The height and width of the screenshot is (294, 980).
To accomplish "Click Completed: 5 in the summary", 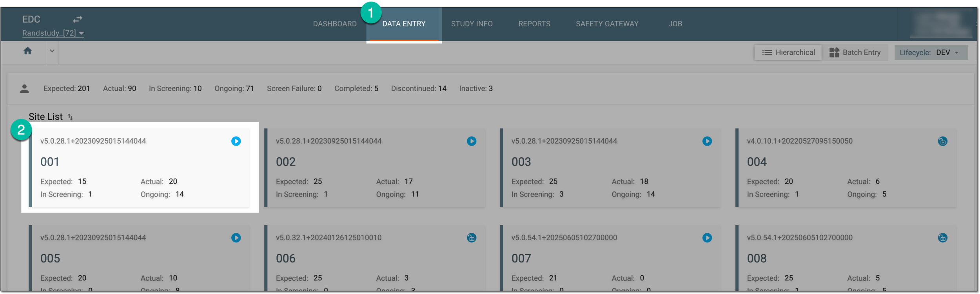I will pos(356,89).
